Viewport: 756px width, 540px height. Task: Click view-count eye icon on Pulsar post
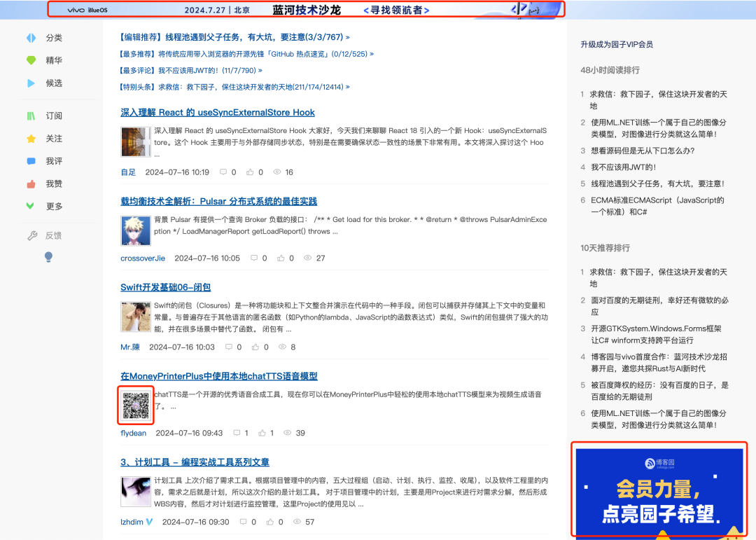(x=307, y=258)
